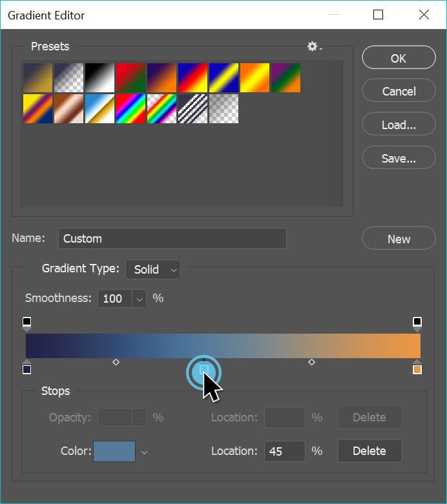Viewport: 447px width, 504px height.
Task: Delete the selected color stop
Action: point(369,451)
